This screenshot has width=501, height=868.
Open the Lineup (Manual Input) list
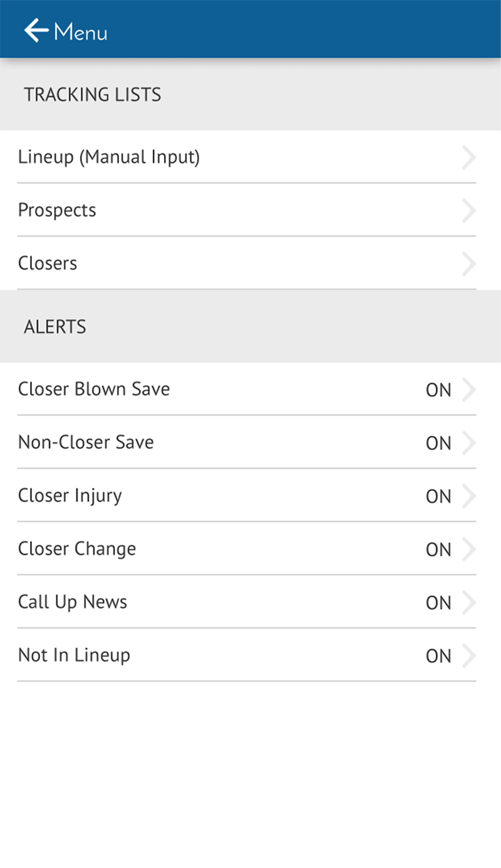point(109,157)
